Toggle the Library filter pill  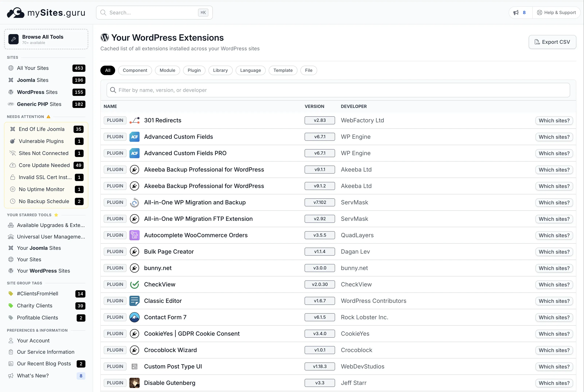[x=220, y=70]
